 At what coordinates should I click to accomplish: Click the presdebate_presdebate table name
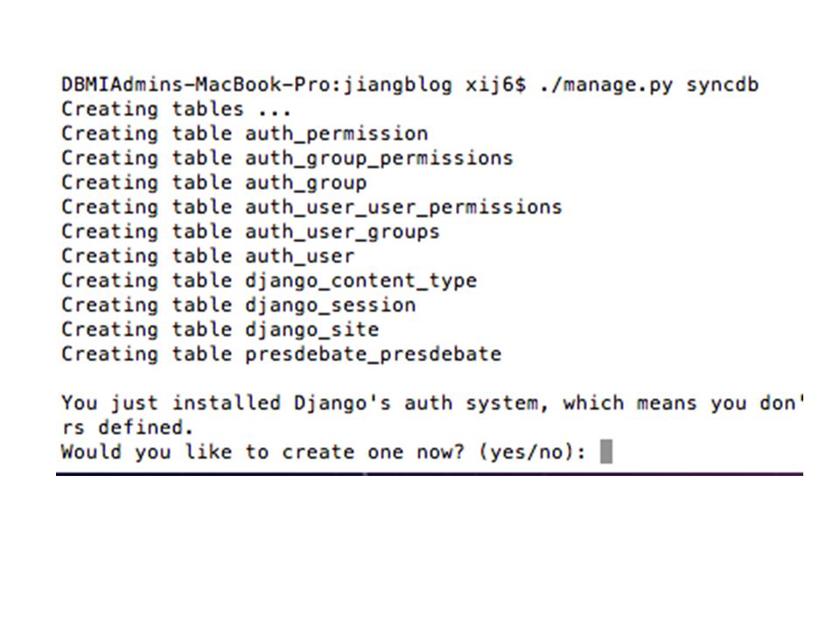coord(373,354)
